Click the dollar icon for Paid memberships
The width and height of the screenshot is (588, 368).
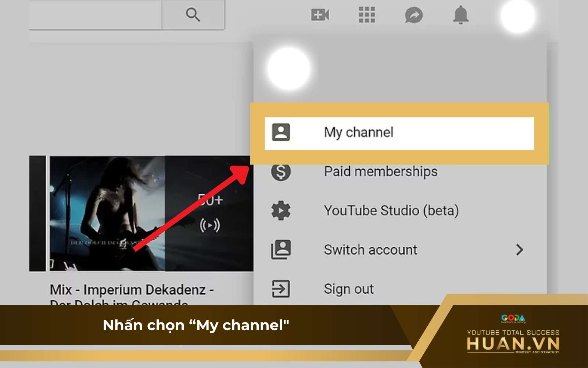281,171
